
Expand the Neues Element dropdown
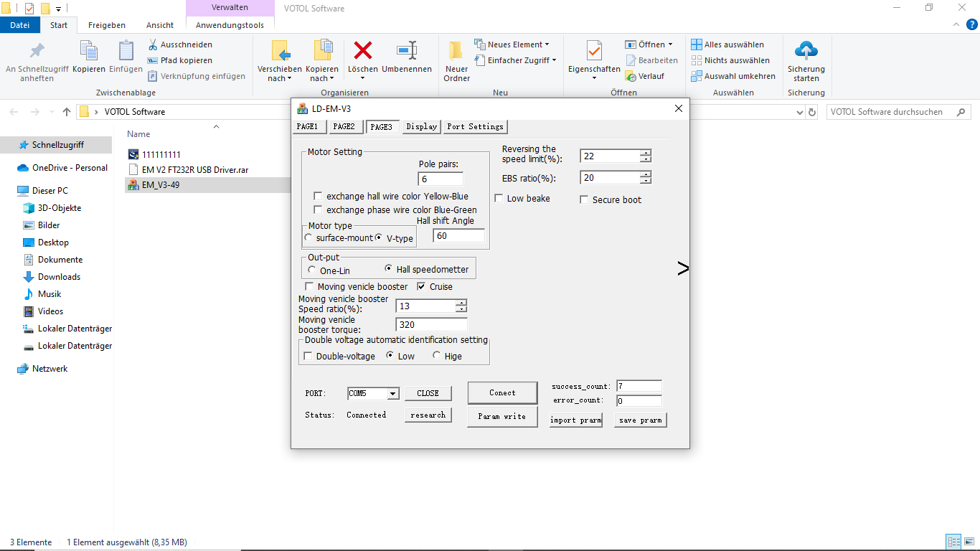pyautogui.click(x=547, y=44)
